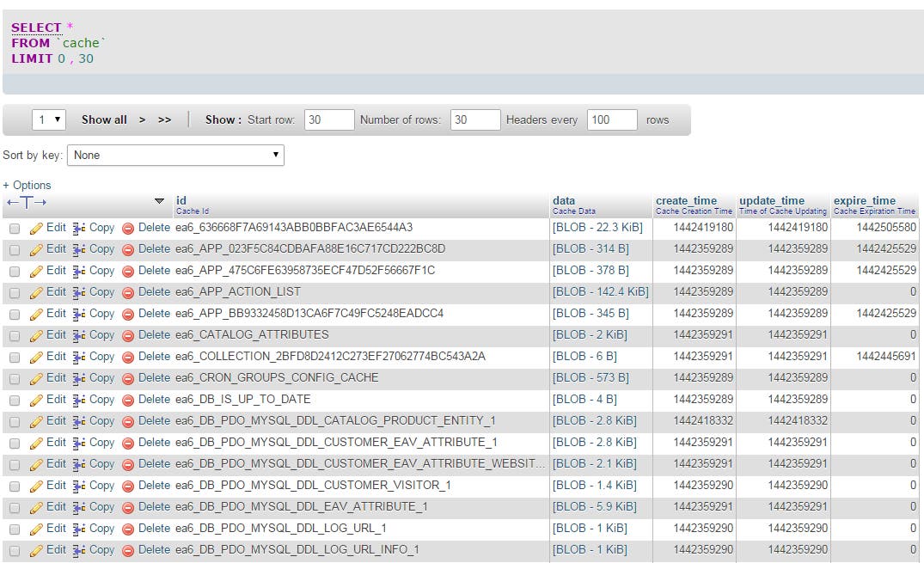Check the ea6_DB_PDO_MYSQL_DDL_CUSTOMER_VISITOR_1 row checkbox
This screenshot has width=924, height=563.
[15, 486]
